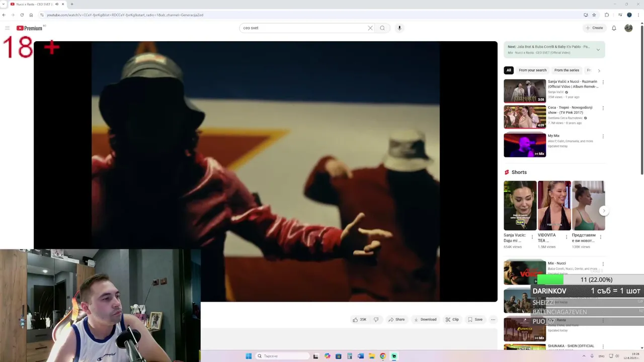This screenshot has height=362, width=644.
Task: Open more actions ellipsis below video
Action: coord(493,319)
